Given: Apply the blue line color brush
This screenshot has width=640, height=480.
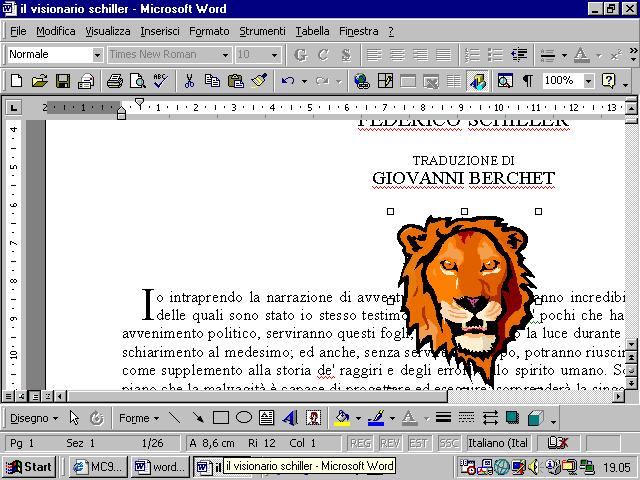Looking at the screenshot, I should click(x=377, y=418).
